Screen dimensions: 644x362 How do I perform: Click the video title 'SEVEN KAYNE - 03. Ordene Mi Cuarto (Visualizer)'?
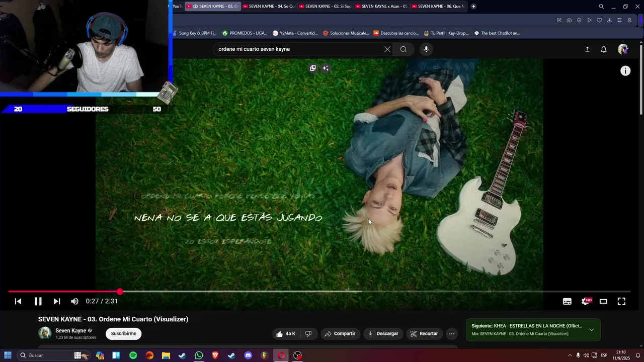pos(113,319)
